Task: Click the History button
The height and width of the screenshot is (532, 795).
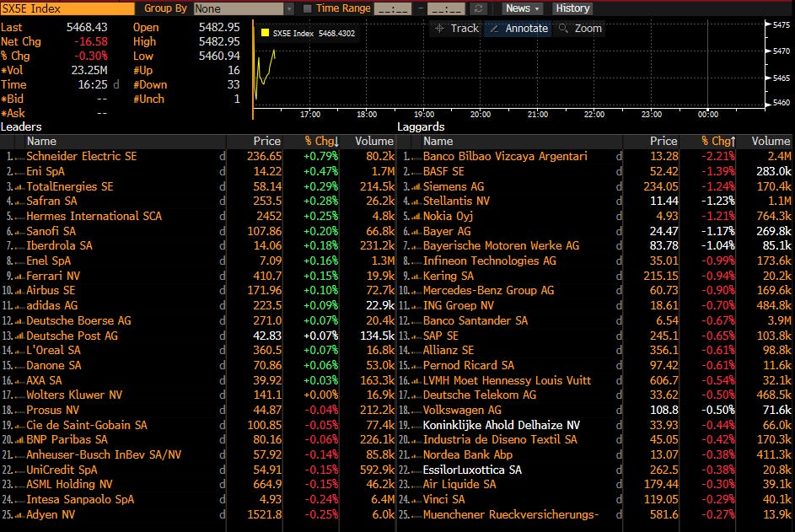Action: click(x=572, y=8)
